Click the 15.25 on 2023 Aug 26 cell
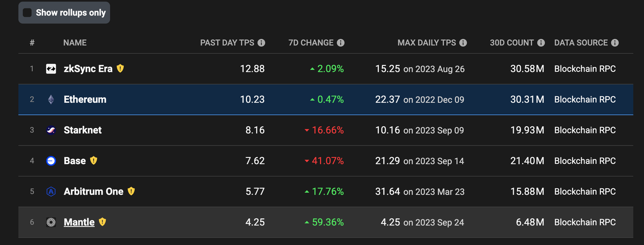Screen dimensions: 644x245 (x=420, y=69)
